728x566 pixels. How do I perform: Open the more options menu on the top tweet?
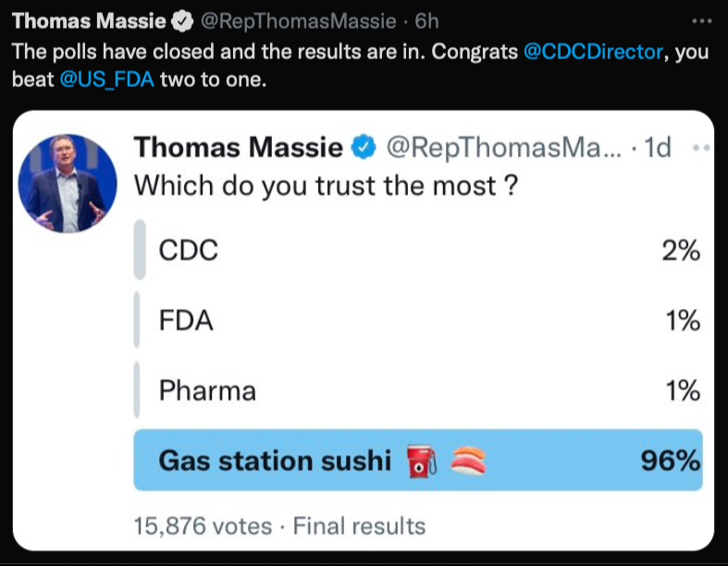703,19
